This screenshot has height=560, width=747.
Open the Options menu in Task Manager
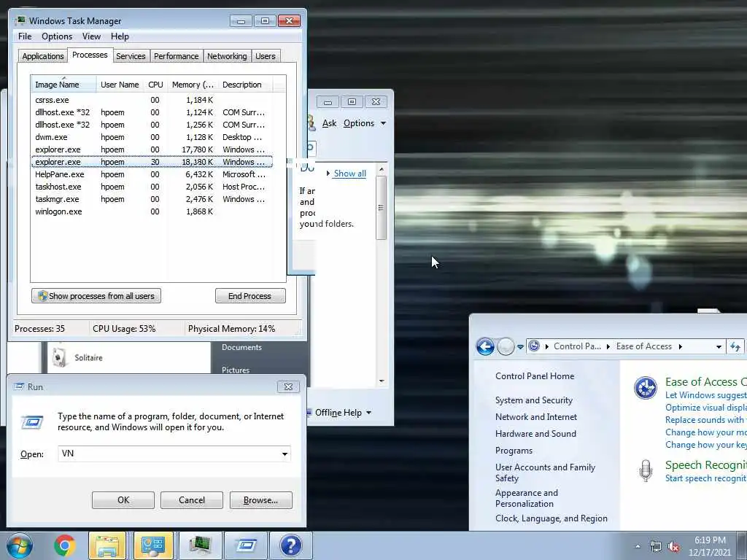coord(57,36)
